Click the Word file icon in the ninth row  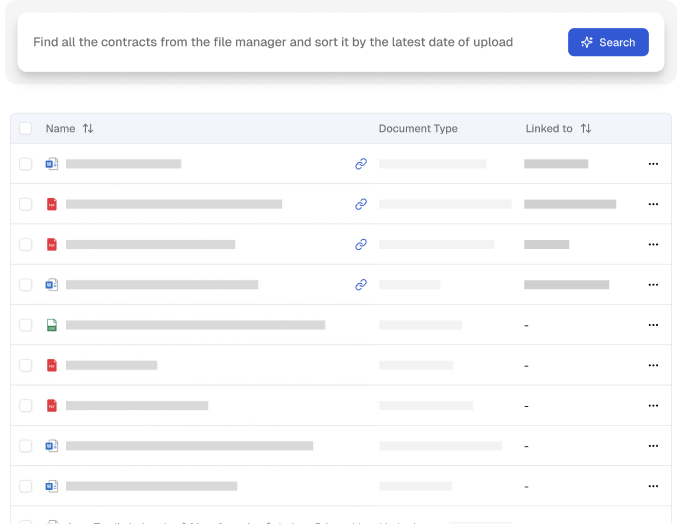52,486
